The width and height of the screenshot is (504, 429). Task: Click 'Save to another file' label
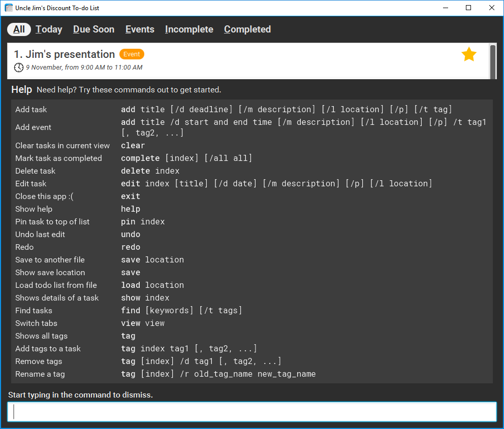tap(50, 260)
